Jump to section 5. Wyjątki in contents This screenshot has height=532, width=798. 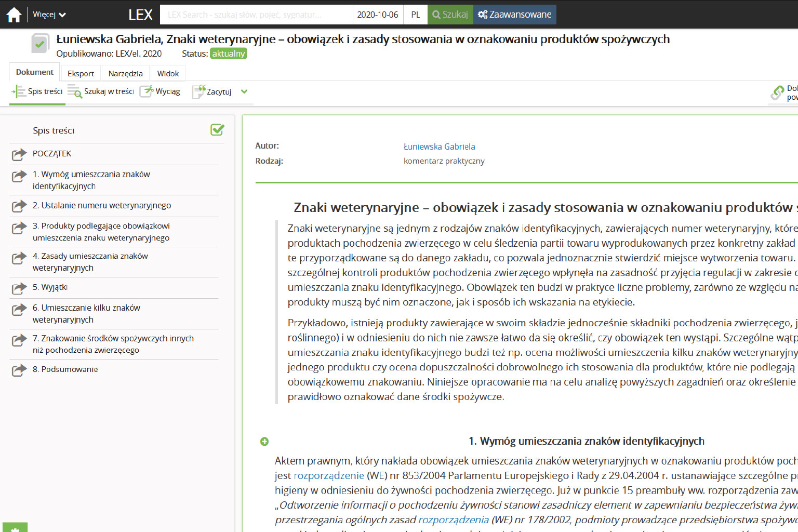click(x=50, y=287)
